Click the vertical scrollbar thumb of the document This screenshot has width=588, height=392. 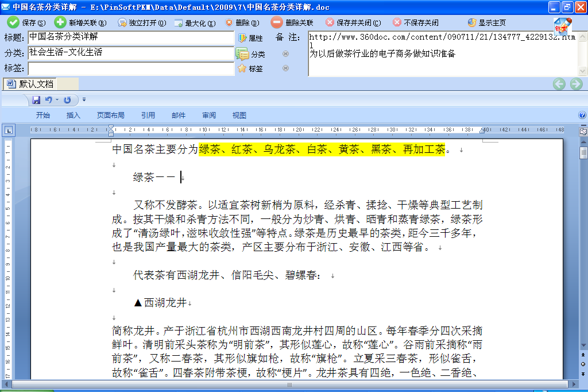click(583, 153)
